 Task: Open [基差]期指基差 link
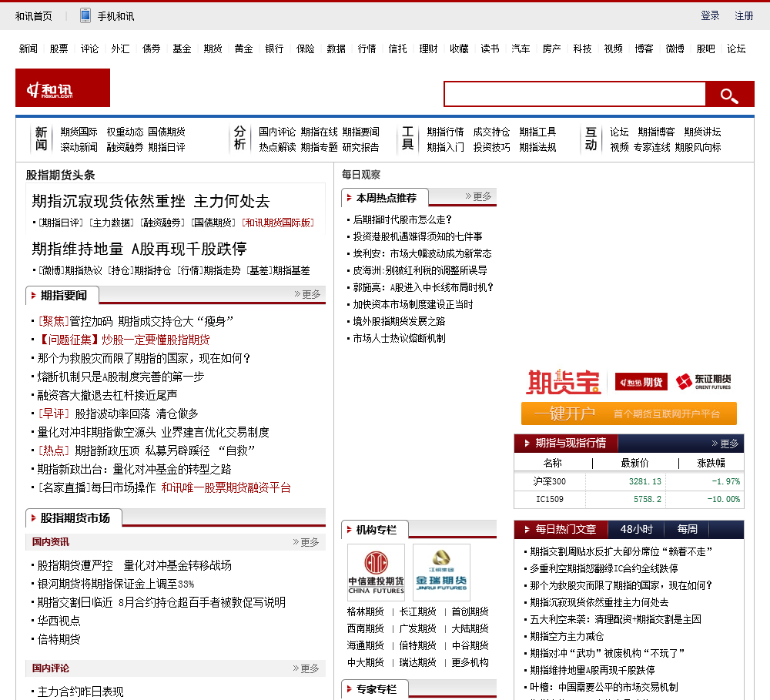278,270
